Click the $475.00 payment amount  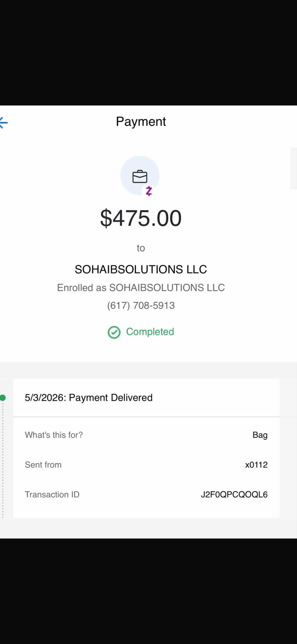[x=141, y=218]
